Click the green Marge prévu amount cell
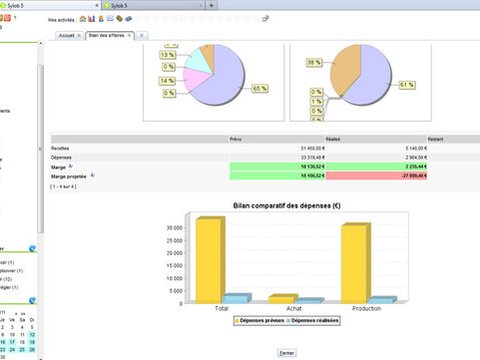This screenshot has height=360, width=480. coord(277,166)
